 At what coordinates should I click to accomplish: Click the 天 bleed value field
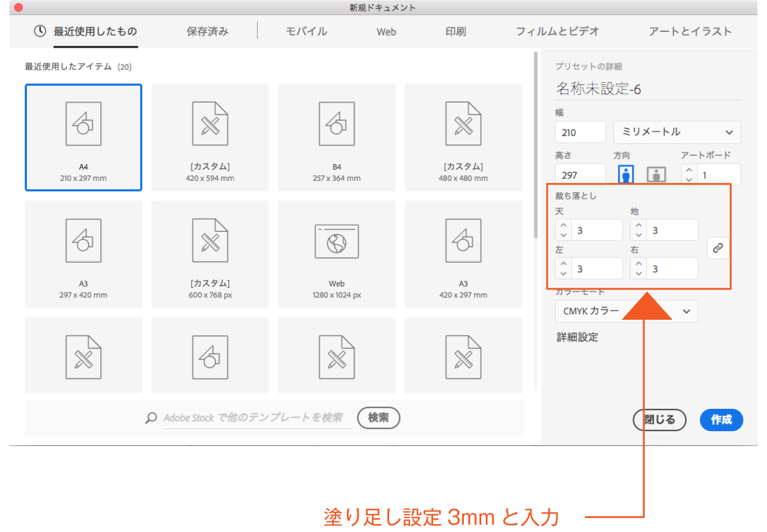tap(597, 230)
